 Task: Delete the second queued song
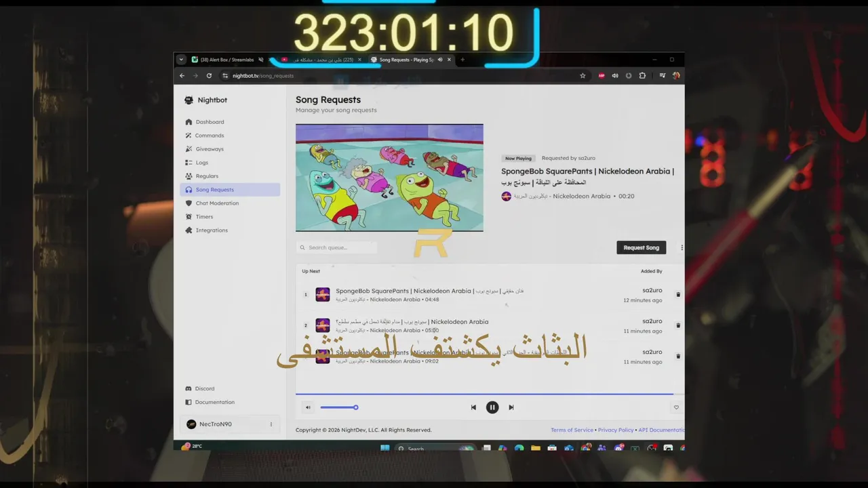click(x=678, y=325)
